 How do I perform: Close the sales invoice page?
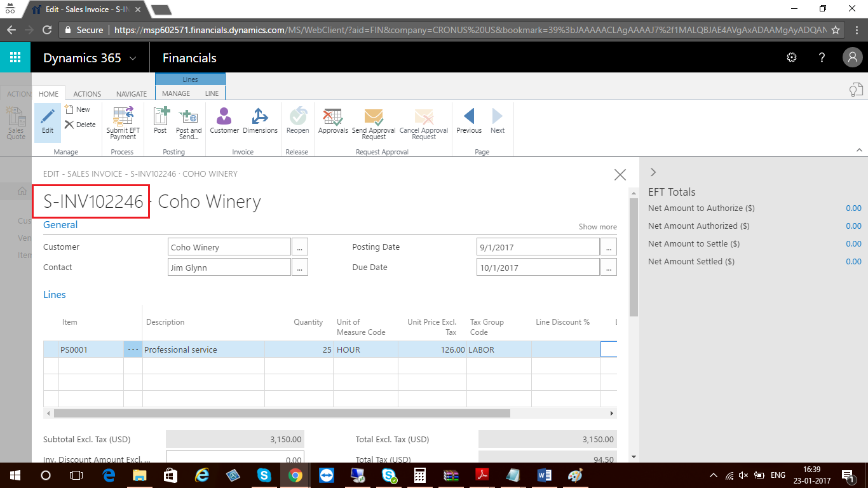click(x=620, y=175)
